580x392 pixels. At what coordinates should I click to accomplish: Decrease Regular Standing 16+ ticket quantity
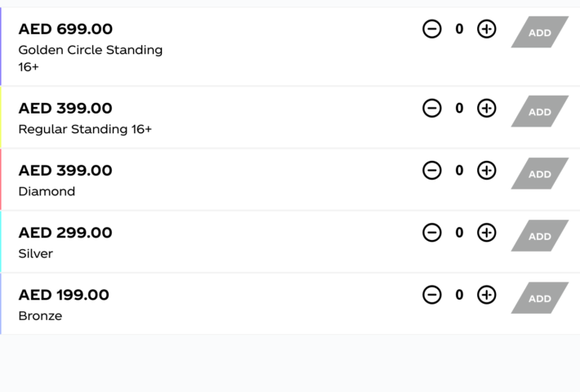click(431, 109)
